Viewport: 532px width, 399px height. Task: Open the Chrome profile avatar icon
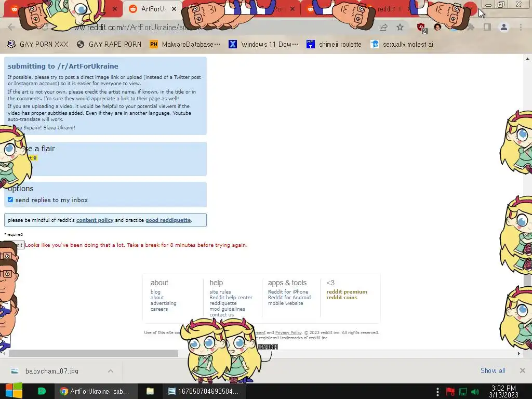[x=504, y=27]
